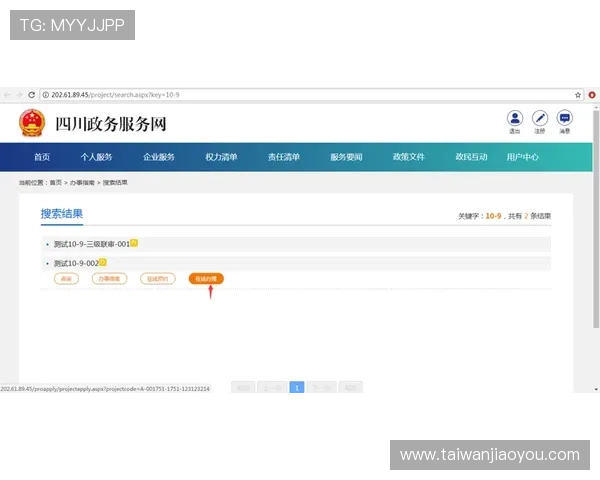Open the 政民互动 navigation item
The width and height of the screenshot is (600, 480).
[x=471, y=157]
